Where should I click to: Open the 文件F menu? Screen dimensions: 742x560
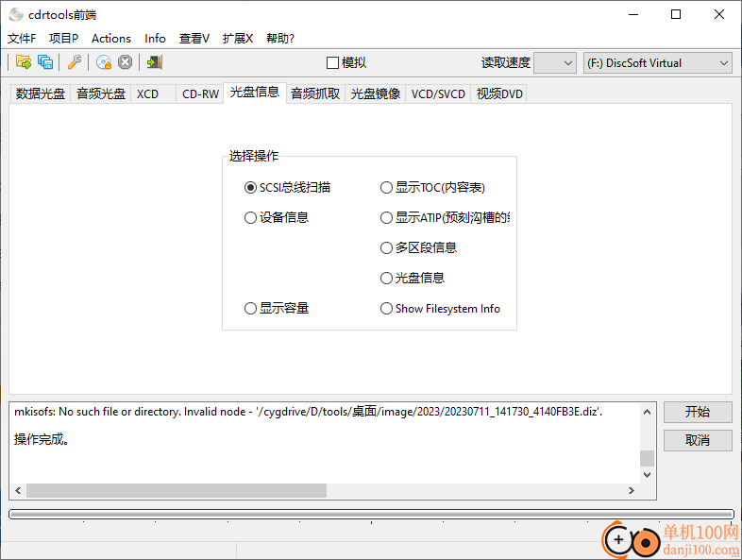(x=22, y=39)
